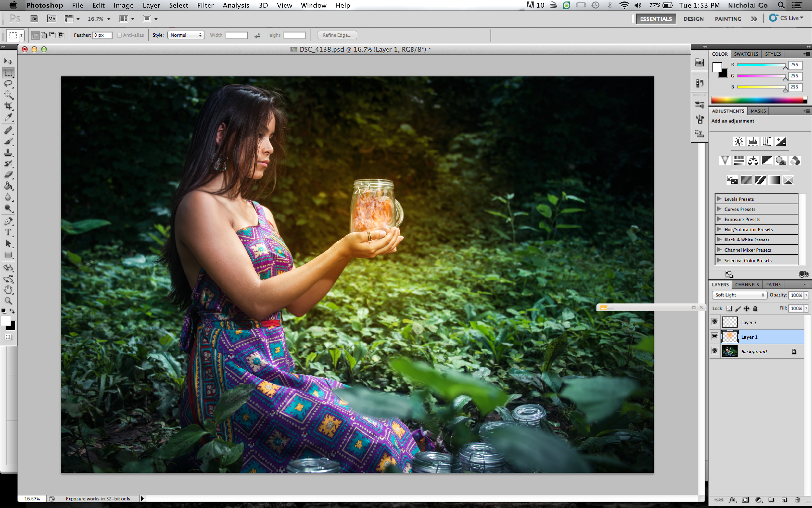Open the Image menu

[123, 5]
